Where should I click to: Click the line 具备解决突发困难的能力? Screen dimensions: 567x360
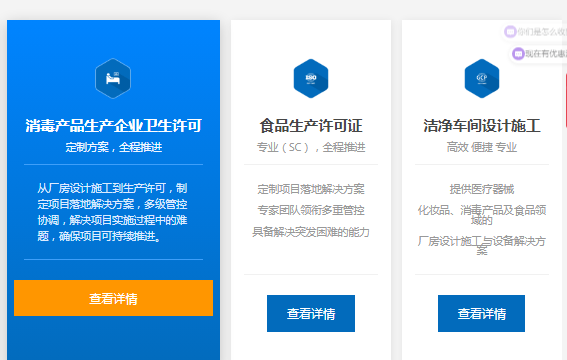click(311, 232)
